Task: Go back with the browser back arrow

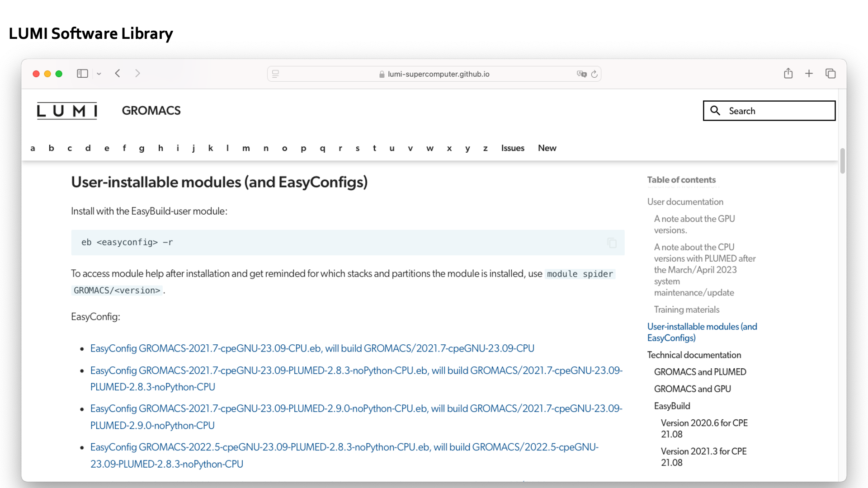Action: [118, 73]
